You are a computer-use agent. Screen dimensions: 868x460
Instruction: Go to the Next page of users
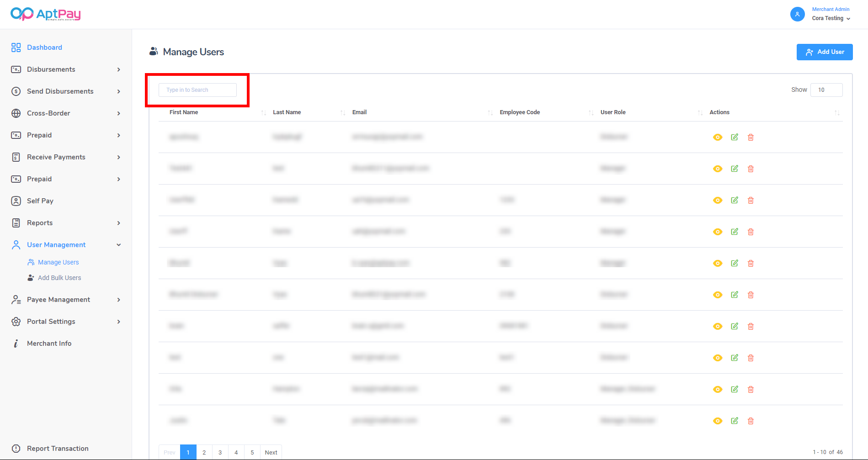click(271, 452)
